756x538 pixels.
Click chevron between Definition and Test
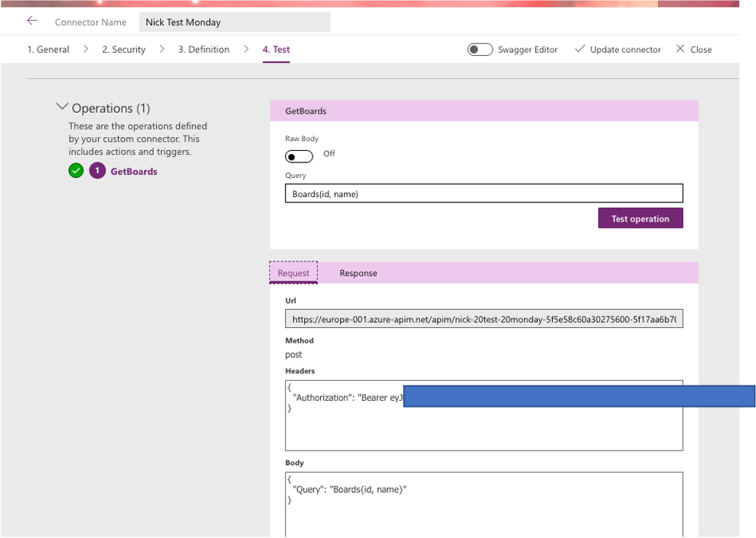click(x=247, y=49)
